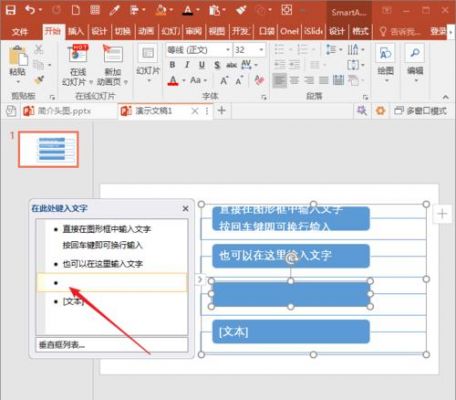Open the 编辑 search magnifier icon

[x=415, y=53]
